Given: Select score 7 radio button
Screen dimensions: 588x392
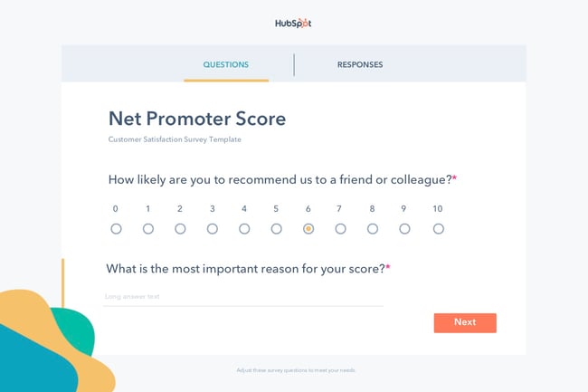Looking at the screenshot, I should [x=340, y=229].
